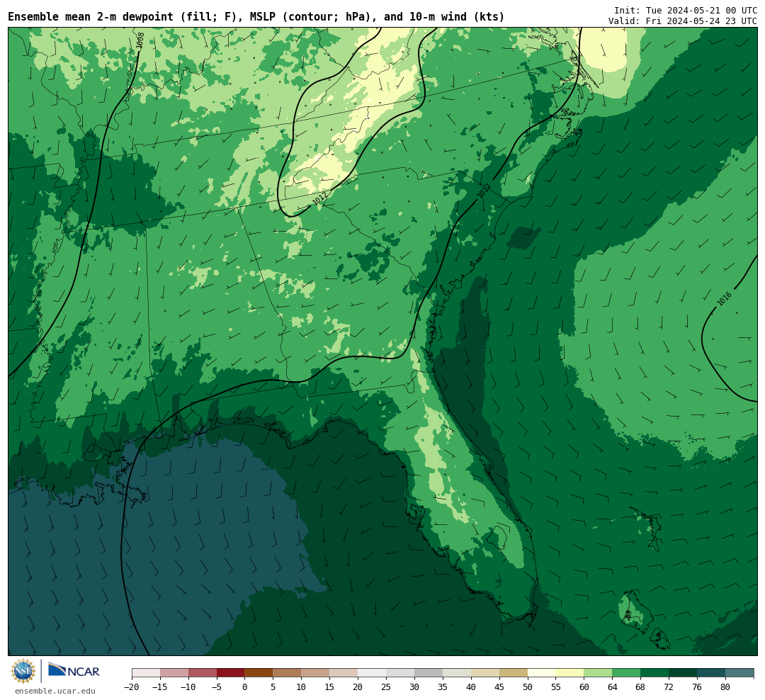The height and width of the screenshot is (700, 765).
Task: Click the NCAR logo
Action: point(74,671)
